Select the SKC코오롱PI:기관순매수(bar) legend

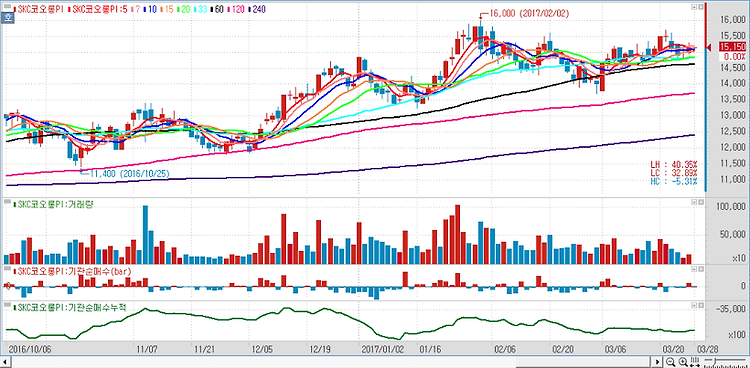(72, 272)
